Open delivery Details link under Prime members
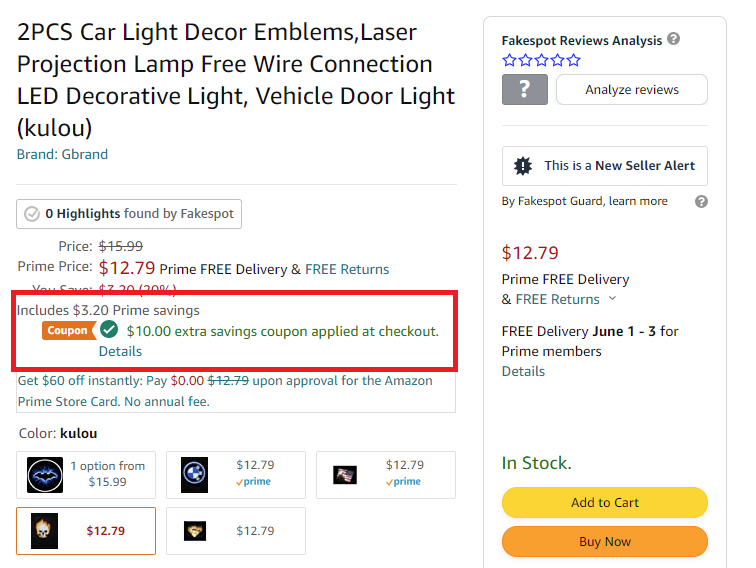Image resolution: width=756 pixels, height=568 pixels. click(523, 371)
